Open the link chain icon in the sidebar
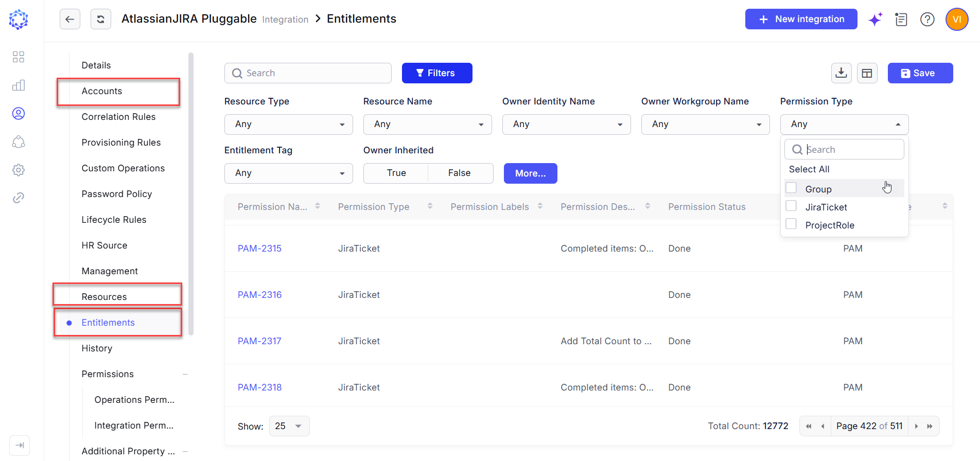 click(x=19, y=198)
